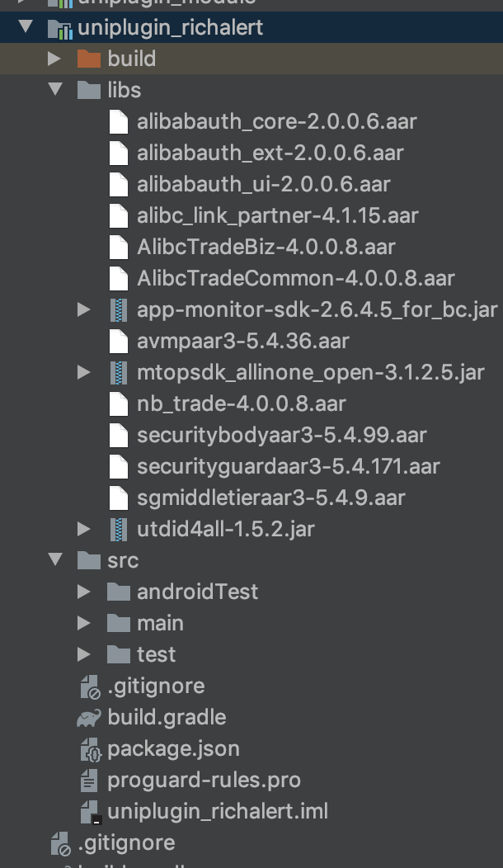This screenshot has width=503, height=868.
Task: Click the utdid4all jar archive icon
Action: point(120,529)
